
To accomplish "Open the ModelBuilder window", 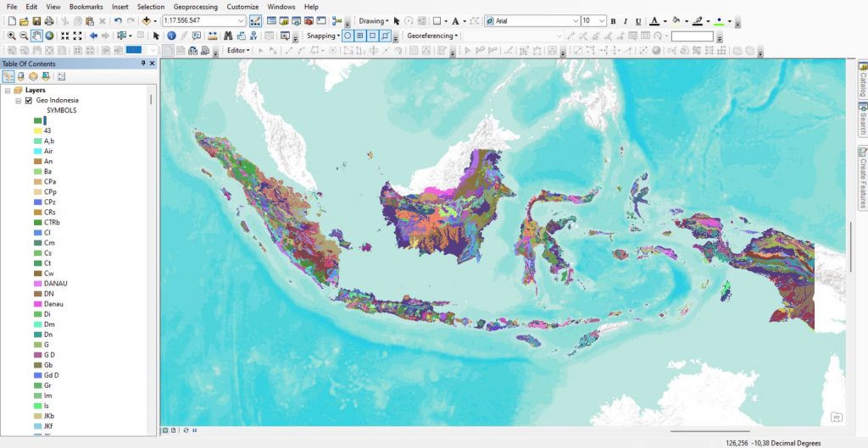I will click(337, 21).
